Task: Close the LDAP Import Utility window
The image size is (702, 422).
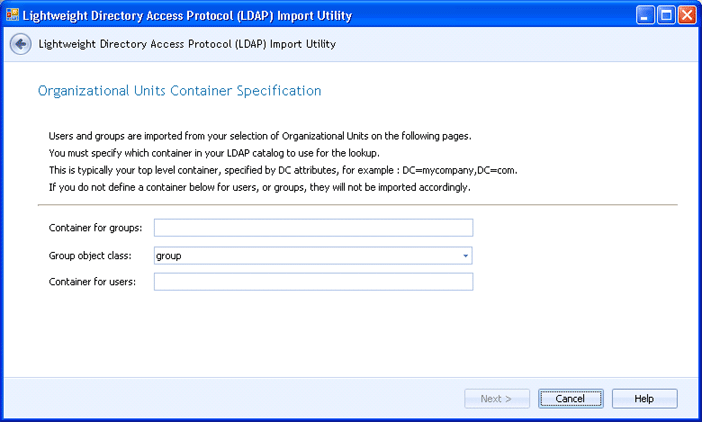Action: (687, 16)
